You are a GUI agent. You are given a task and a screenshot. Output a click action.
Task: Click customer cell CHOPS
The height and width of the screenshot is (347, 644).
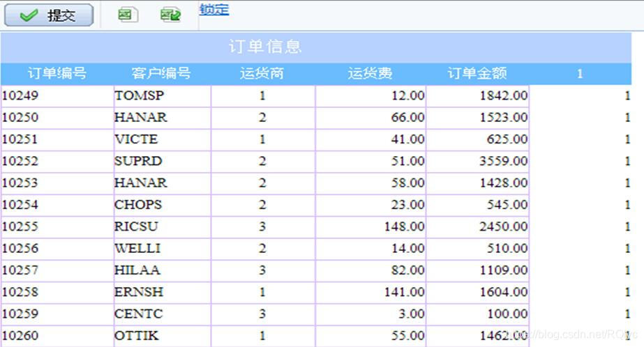163,205
